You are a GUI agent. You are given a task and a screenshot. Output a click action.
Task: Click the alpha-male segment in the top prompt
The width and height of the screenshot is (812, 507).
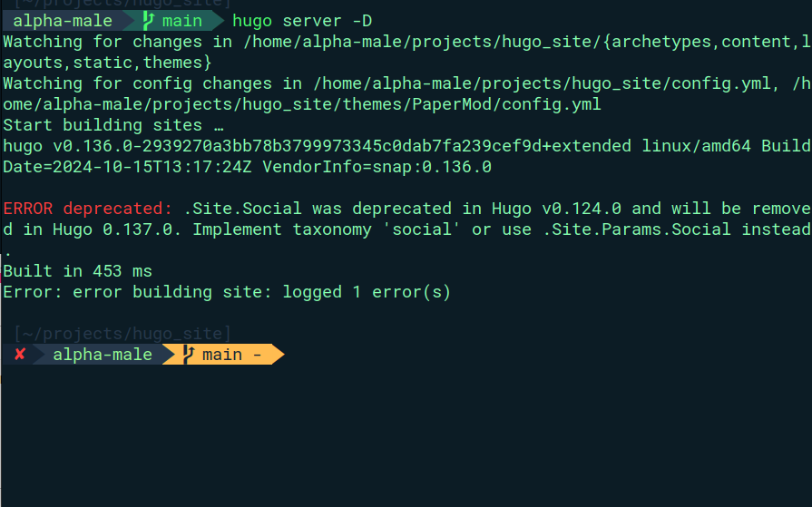(64, 21)
